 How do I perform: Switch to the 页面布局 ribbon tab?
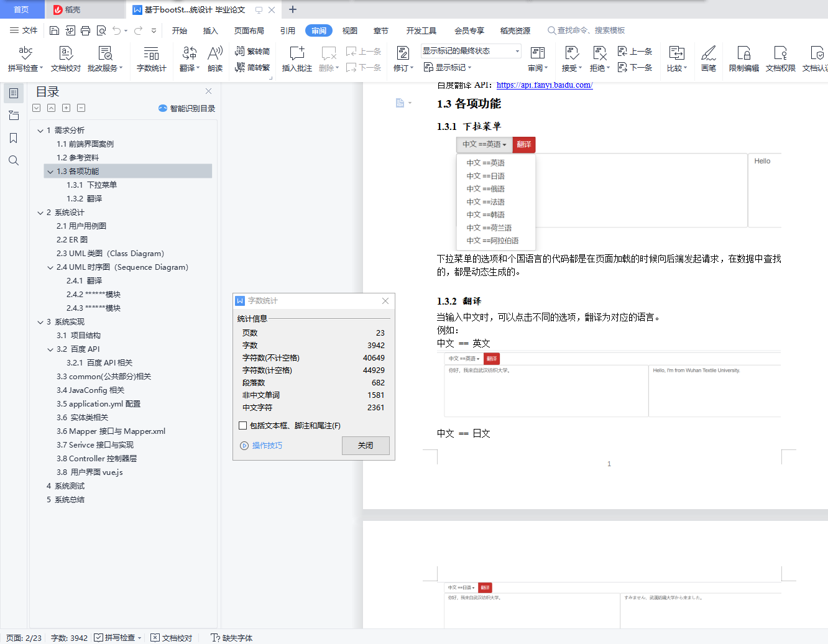pos(249,30)
